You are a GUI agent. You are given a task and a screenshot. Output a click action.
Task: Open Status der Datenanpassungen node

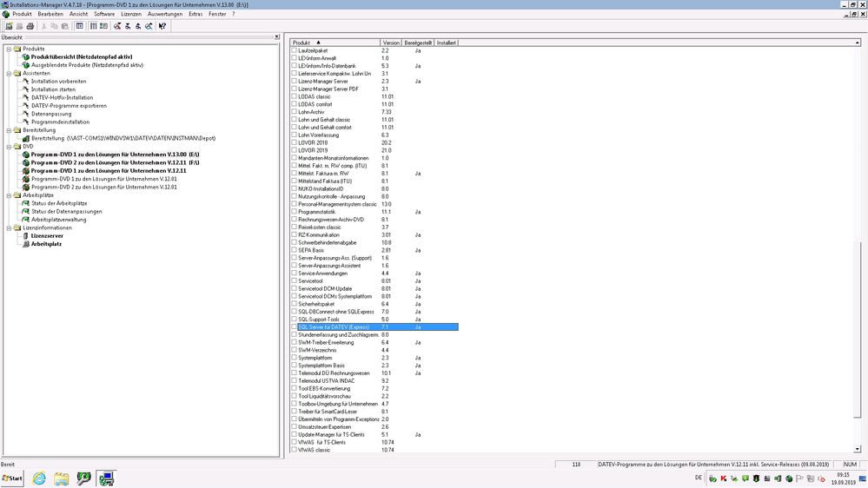click(66, 211)
